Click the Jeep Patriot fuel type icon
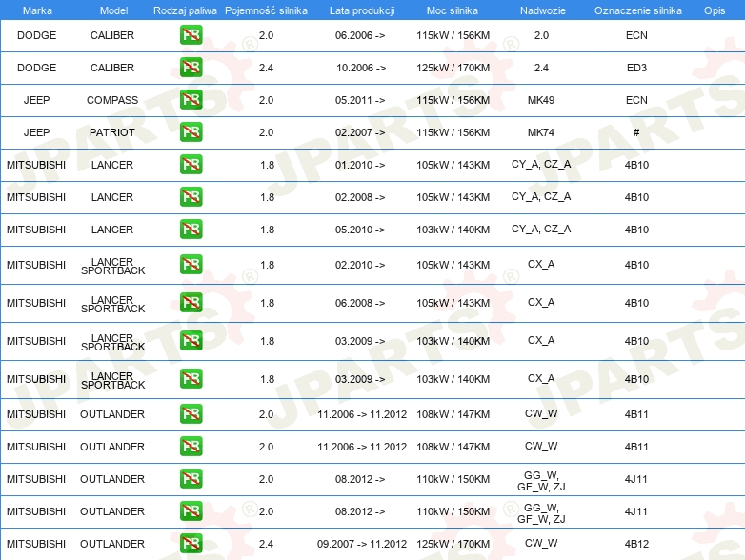Image resolution: width=745 pixels, height=560 pixels. pyautogui.click(x=191, y=132)
